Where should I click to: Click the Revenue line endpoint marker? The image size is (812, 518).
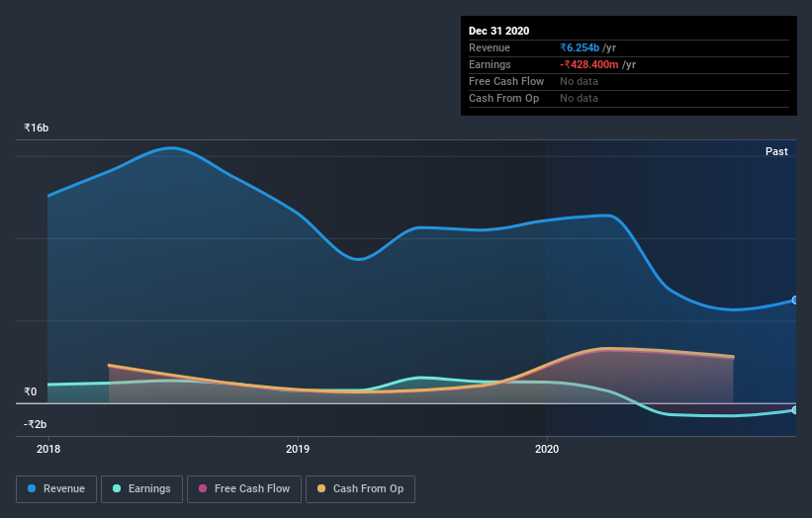pyautogui.click(x=795, y=301)
